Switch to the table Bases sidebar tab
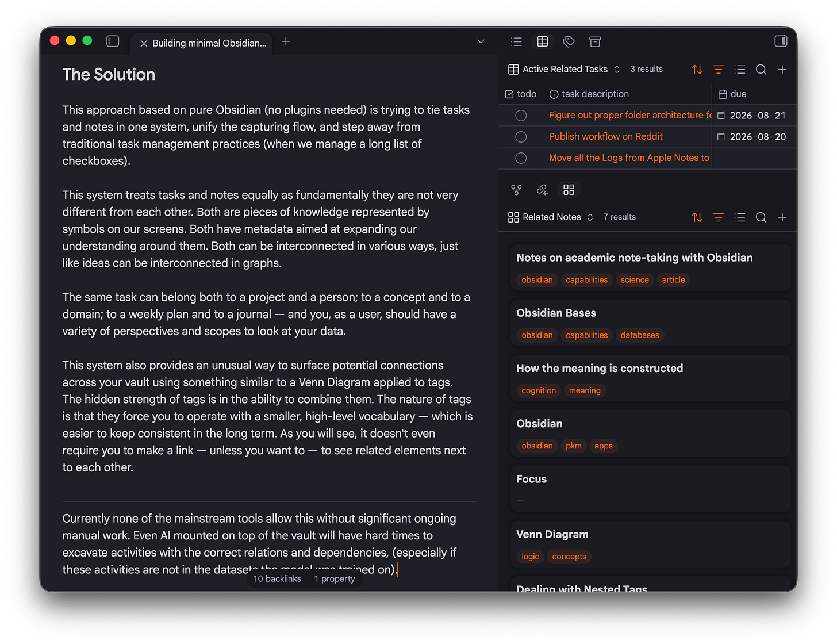The image size is (837, 644). tap(543, 41)
